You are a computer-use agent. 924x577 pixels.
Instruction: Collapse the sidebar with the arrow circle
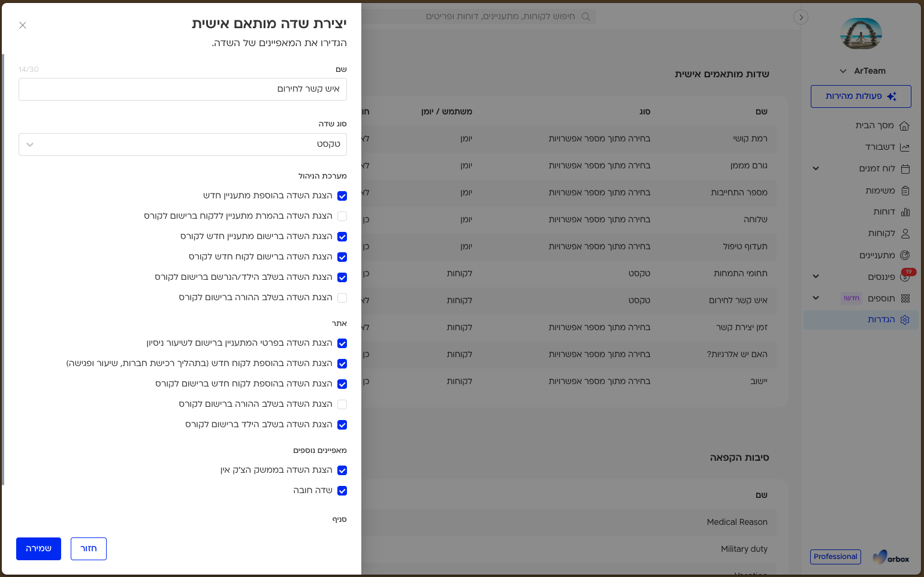(x=801, y=17)
